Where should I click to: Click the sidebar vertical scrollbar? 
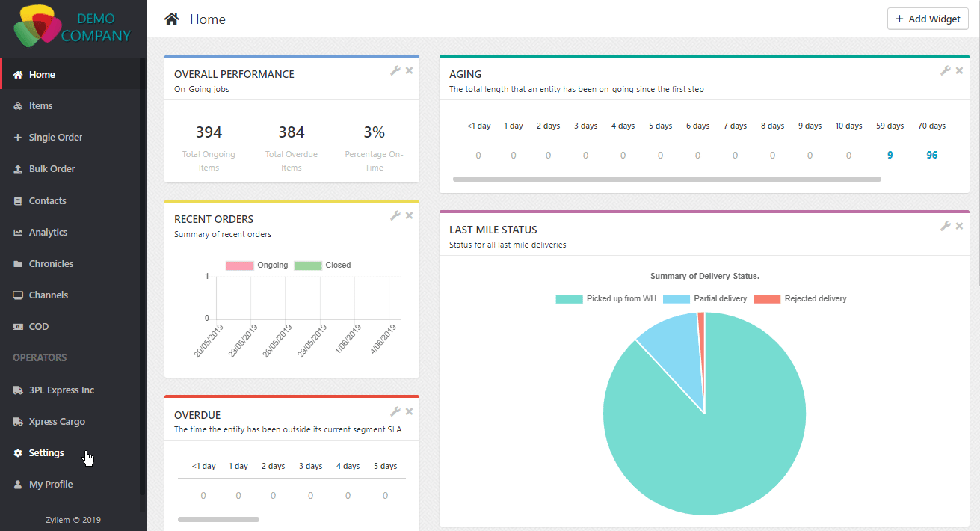[x=143, y=277]
